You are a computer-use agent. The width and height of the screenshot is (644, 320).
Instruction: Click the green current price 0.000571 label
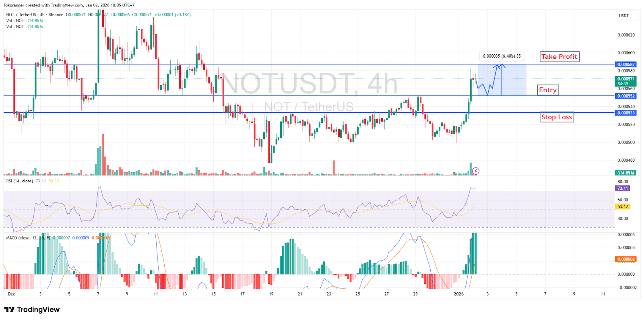pyautogui.click(x=625, y=79)
